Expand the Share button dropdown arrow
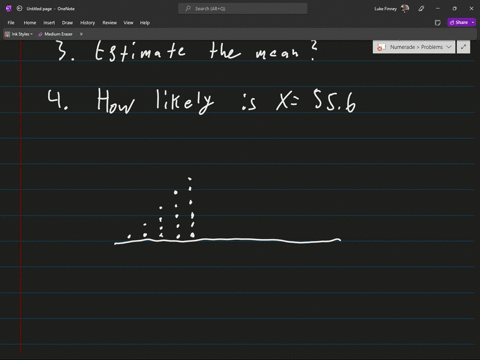Viewport: 480px width, 360px height. coord(473,22)
